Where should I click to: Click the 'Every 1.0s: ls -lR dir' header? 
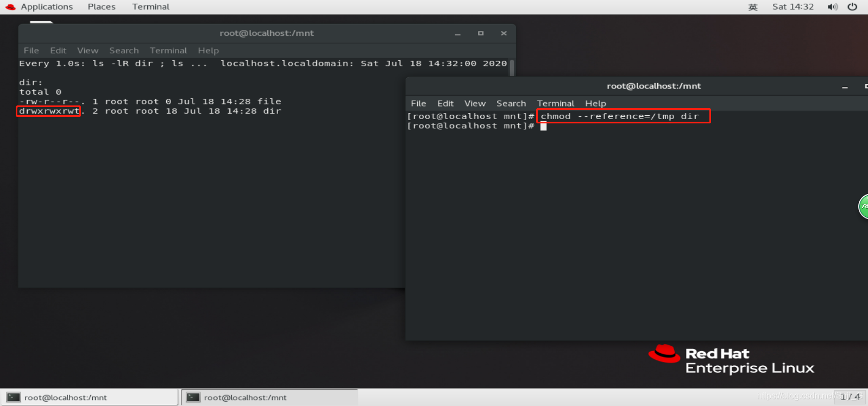coord(86,64)
